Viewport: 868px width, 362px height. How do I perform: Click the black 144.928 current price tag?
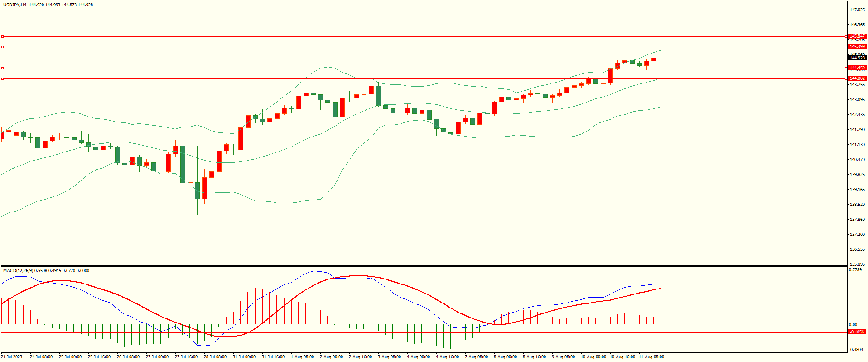tap(857, 58)
